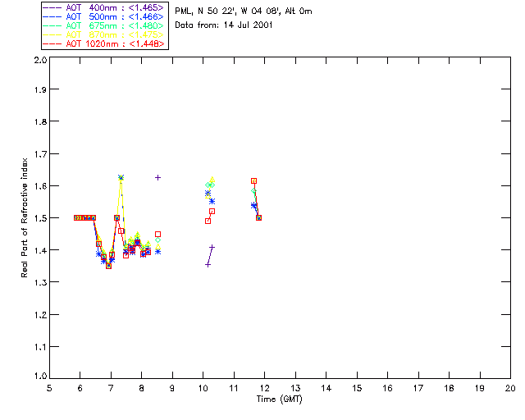The image size is (525, 420).
Task: Click the green dashed line sample in legend
Action: (x=52, y=25)
